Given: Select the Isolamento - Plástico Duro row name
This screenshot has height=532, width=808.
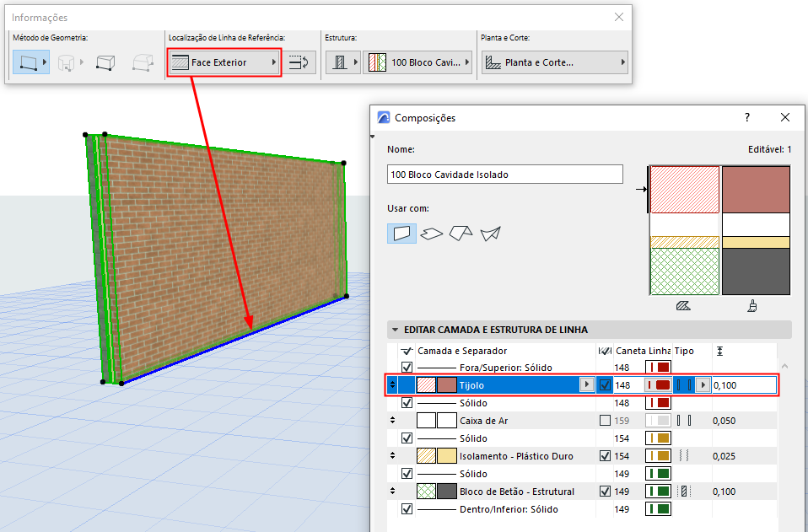Looking at the screenshot, I should [x=516, y=456].
